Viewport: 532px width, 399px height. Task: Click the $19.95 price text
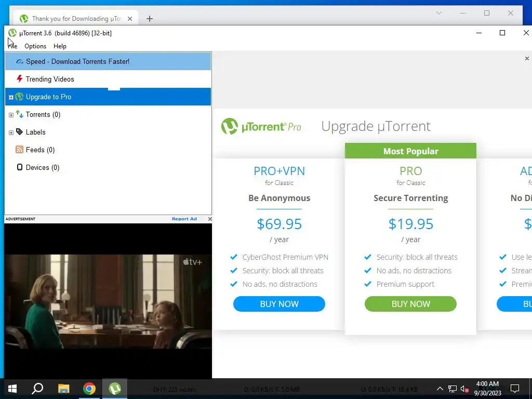click(x=410, y=224)
